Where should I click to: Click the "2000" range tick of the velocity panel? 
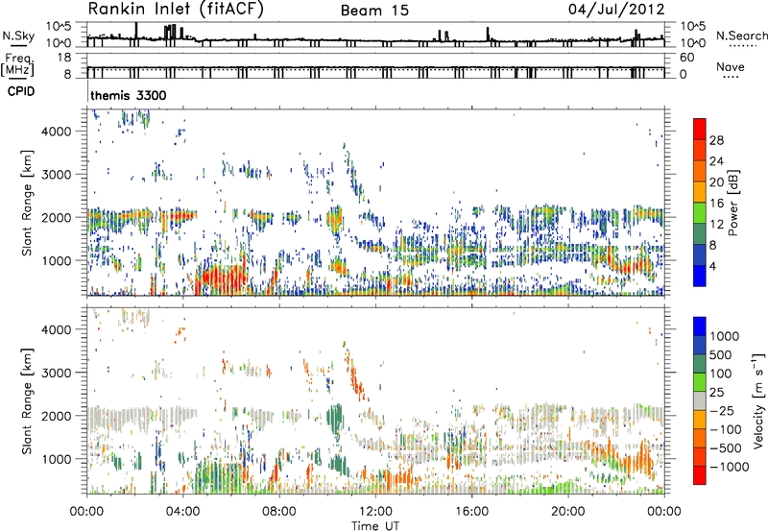click(x=56, y=416)
